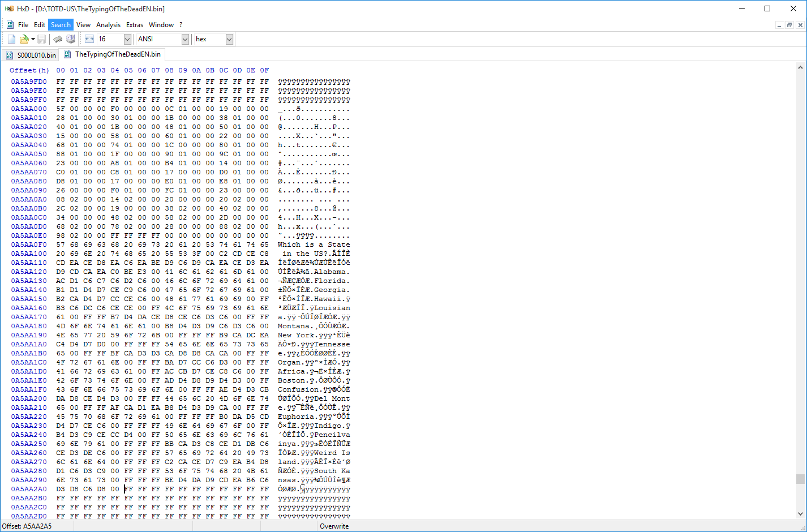Screen dimensions: 807x532
Task: Switch to the S000L010.bin tab
Action: pos(31,55)
